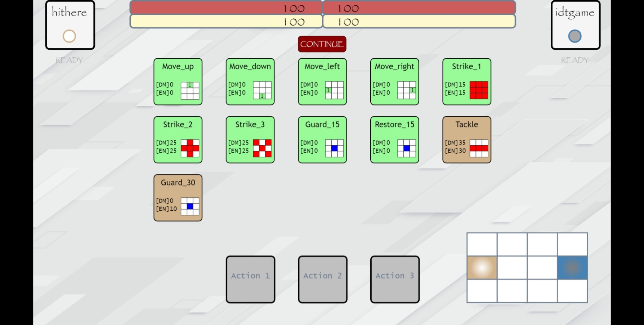Choose the Move_left card
Image resolution: width=644 pixels, height=325 pixels.
point(322,82)
